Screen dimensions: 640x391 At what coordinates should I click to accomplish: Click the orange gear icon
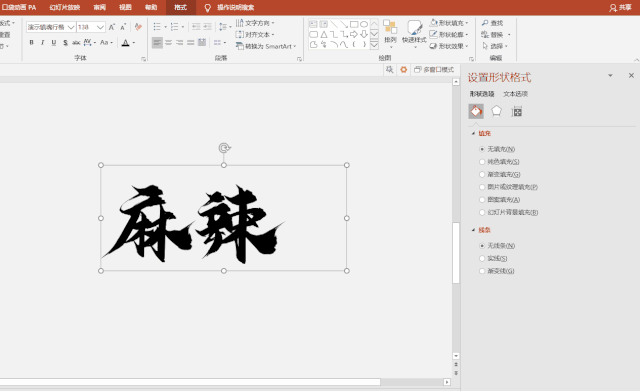(x=403, y=70)
